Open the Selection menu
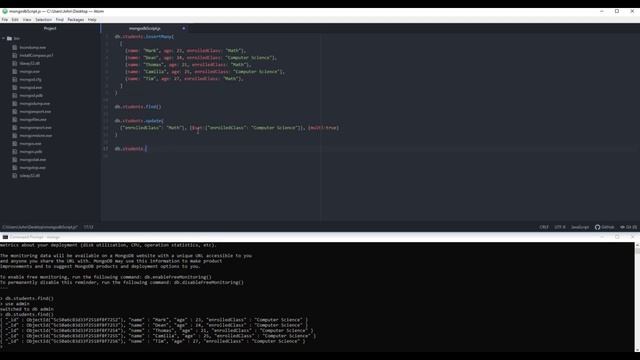The image size is (640, 360). point(43,20)
